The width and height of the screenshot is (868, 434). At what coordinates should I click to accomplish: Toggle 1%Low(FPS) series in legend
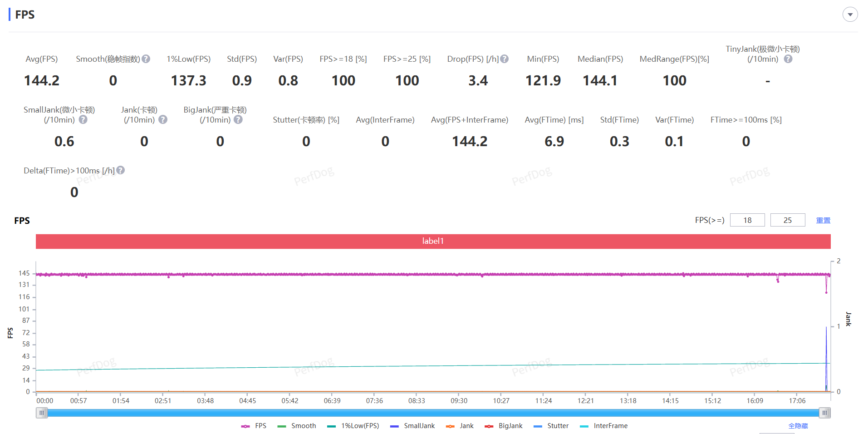coord(353,426)
